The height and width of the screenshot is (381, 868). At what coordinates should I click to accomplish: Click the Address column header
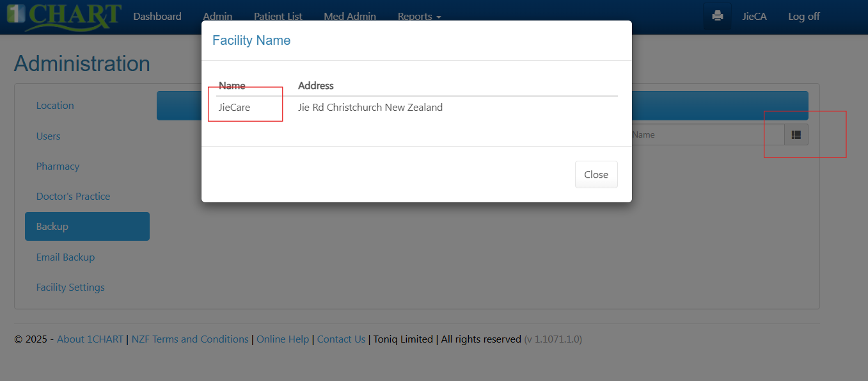(316, 86)
